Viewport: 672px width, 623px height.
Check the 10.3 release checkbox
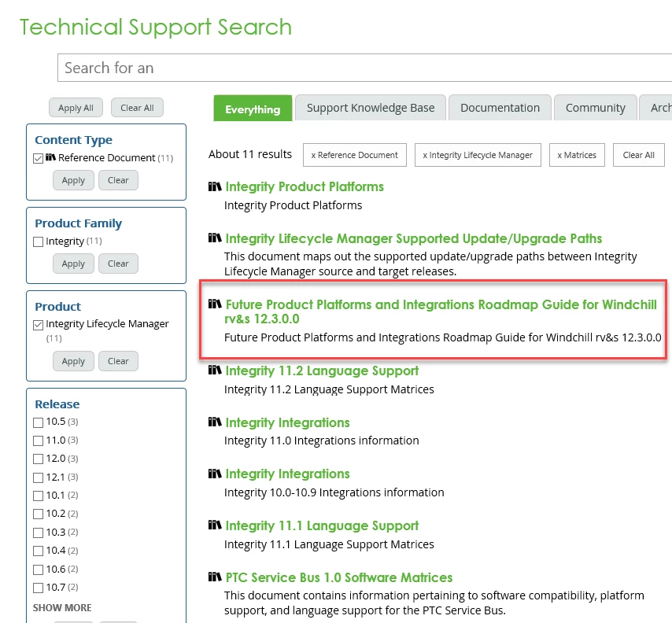tap(38, 533)
